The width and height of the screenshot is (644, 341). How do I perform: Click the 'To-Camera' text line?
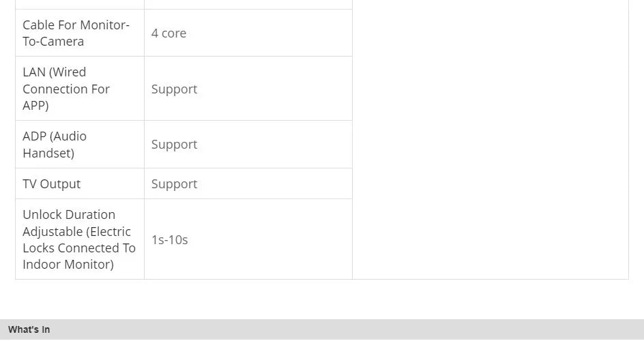[x=53, y=42]
